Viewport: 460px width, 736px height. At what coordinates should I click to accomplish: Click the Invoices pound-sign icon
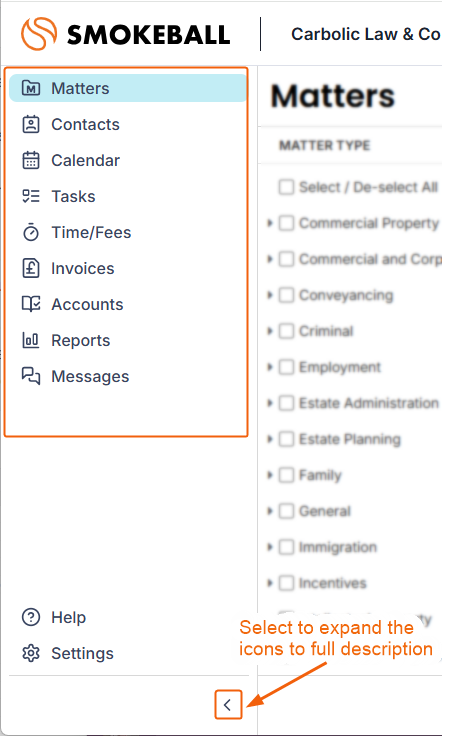point(31,268)
